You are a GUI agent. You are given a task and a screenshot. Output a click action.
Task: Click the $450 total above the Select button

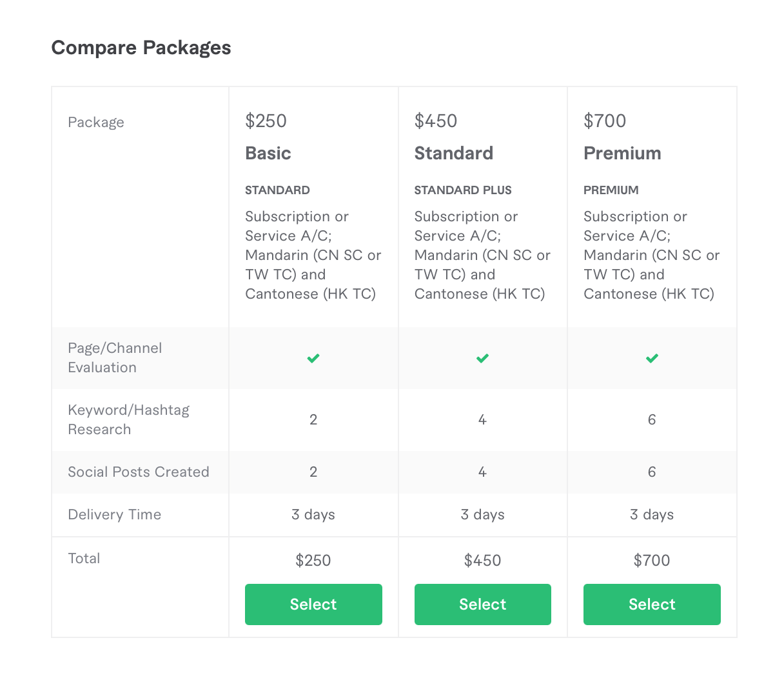click(x=482, y=561)
